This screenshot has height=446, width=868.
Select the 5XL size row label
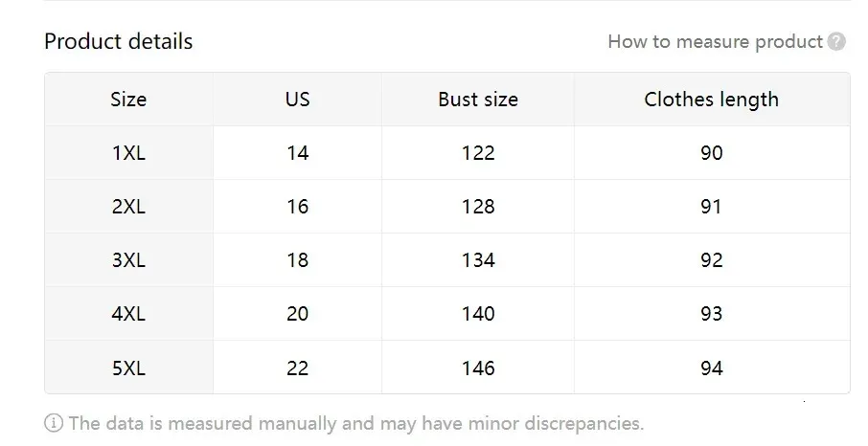click(x=128, y=368)
